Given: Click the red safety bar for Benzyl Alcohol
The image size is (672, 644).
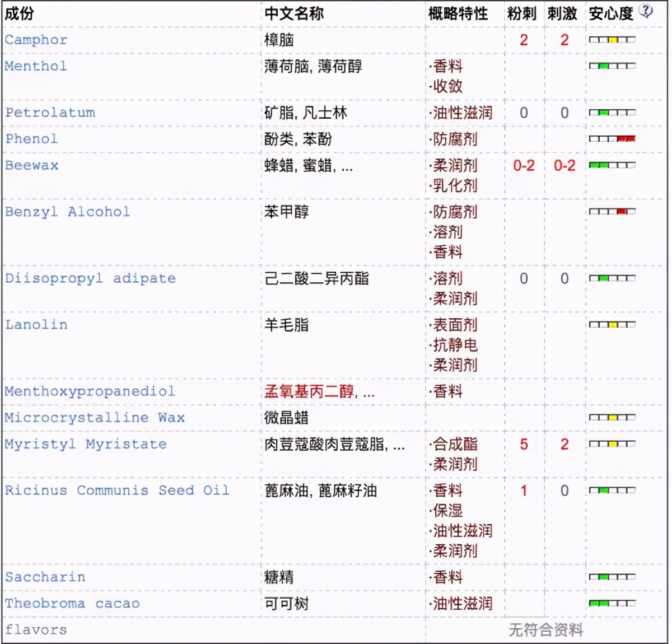Looking at the screenshot, I should coord(622,212).
